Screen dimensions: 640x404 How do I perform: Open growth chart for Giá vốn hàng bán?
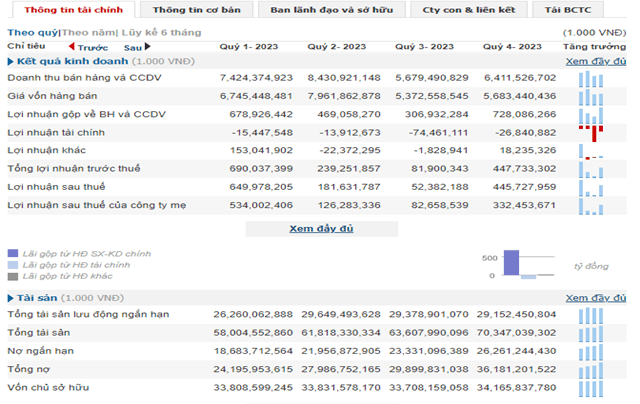click(x=591, y=97)
